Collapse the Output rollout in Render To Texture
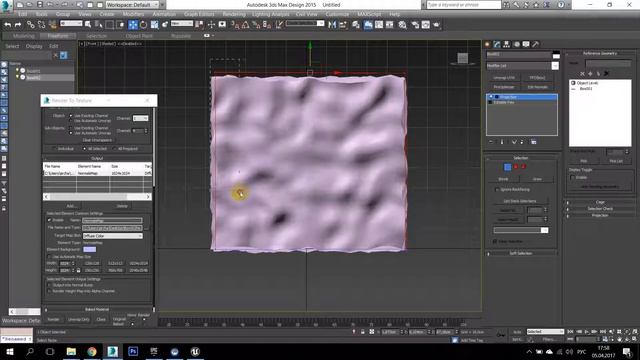The height and width of the screenshot is (360, 640). tap(97, 158)
